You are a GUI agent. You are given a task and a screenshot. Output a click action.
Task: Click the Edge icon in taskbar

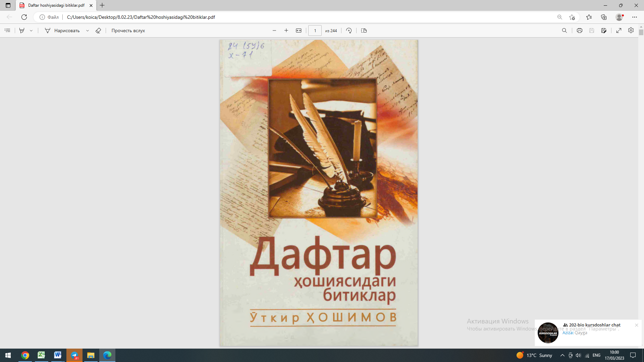(107, 355)
